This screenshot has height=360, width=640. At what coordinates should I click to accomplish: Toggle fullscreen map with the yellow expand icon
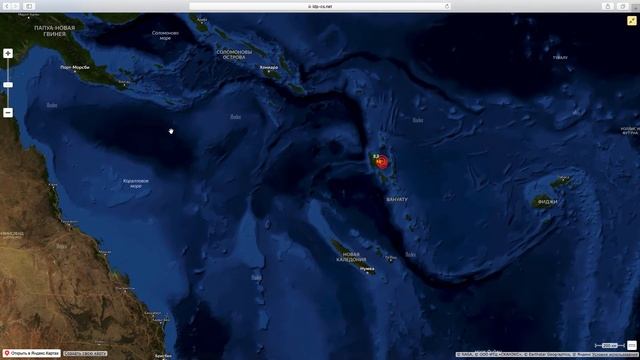coord(631,21)
